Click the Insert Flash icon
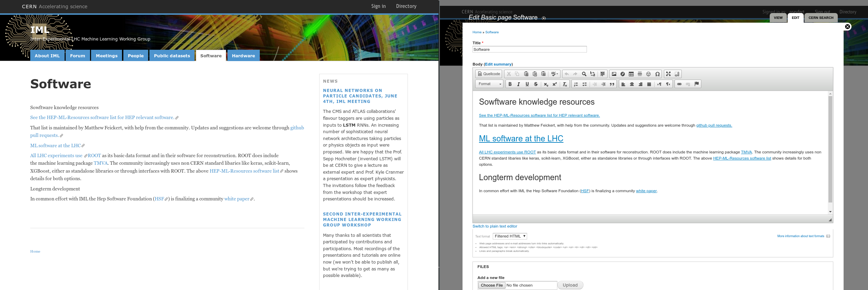868x290 pixels. click(x=622, y=74)
